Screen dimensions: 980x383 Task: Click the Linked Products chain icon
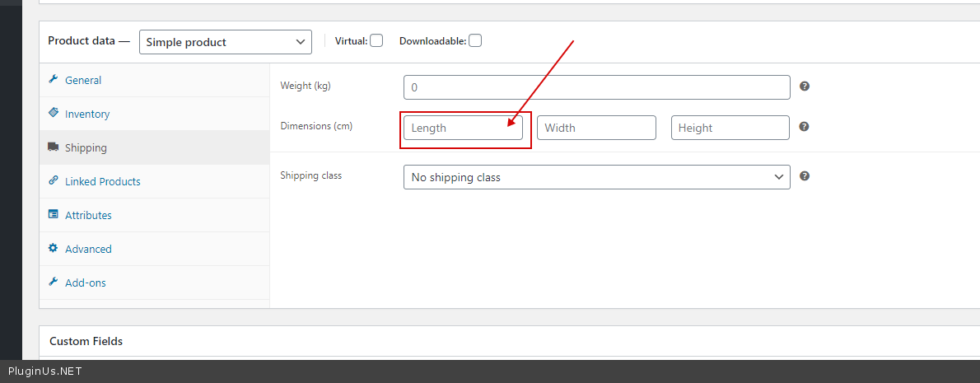tap(54, 180)
